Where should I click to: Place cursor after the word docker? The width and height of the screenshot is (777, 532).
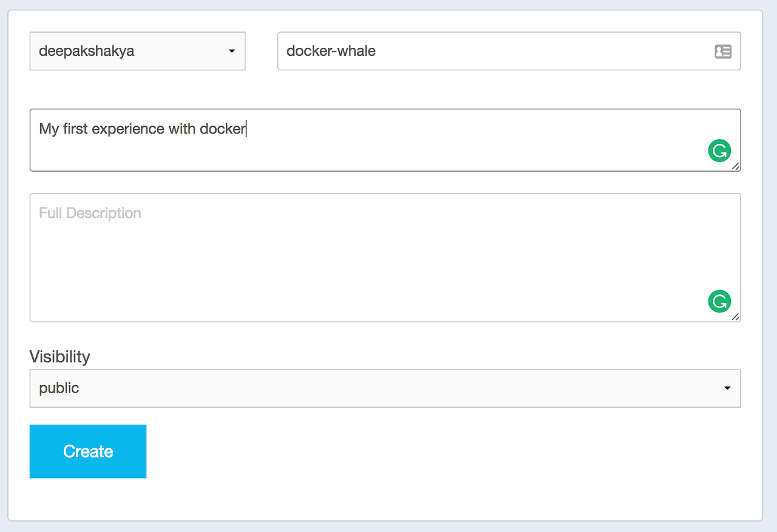point(245,129)
